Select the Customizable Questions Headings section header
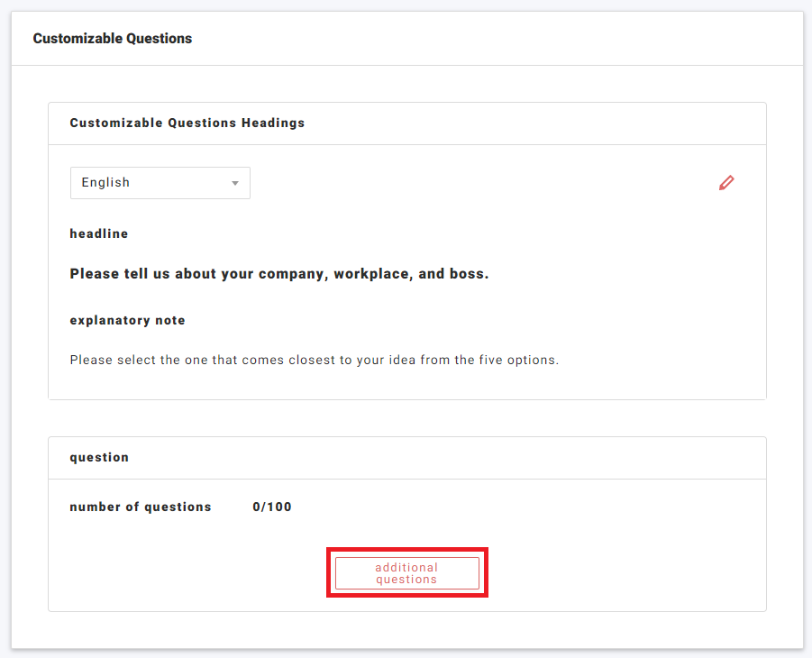The height and width of the screenshot is (658, 812). (x=187, y=123)
